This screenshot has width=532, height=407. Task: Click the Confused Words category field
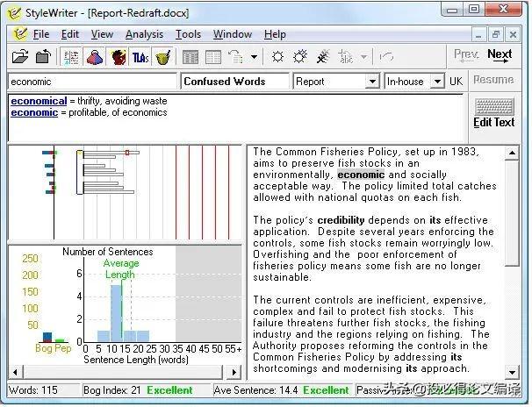point(234,82)
